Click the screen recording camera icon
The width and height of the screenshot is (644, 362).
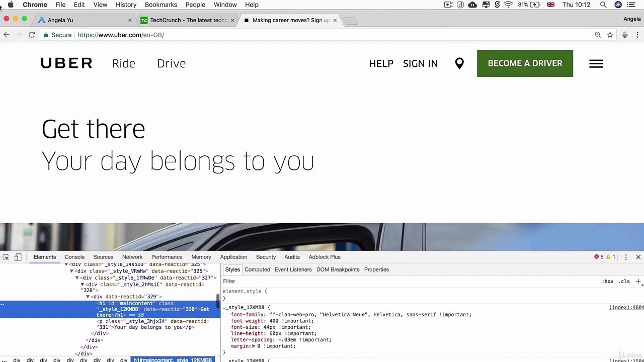click(449, 5)
